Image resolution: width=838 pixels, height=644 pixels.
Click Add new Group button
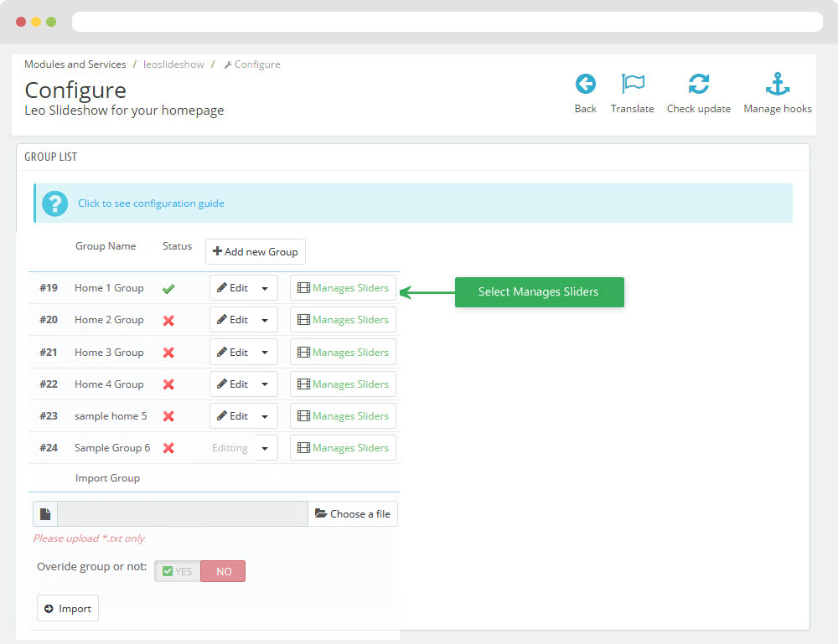point(256,252)
